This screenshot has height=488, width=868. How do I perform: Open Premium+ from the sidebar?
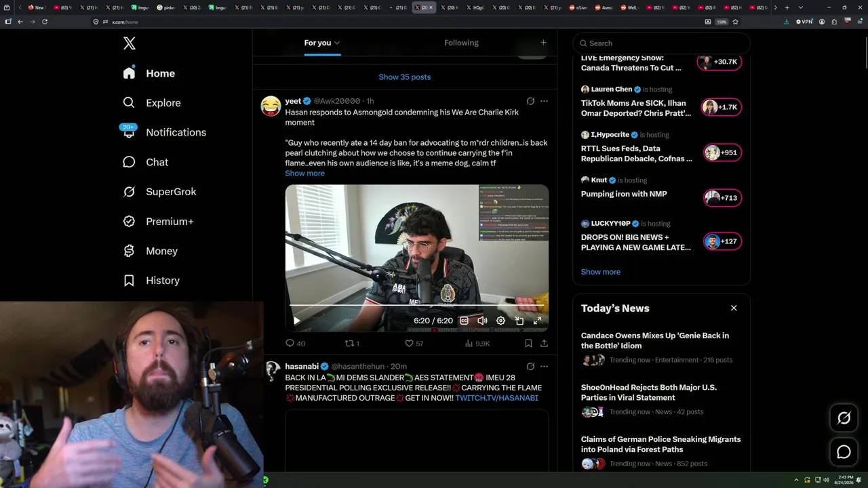(x=158, y=222)
